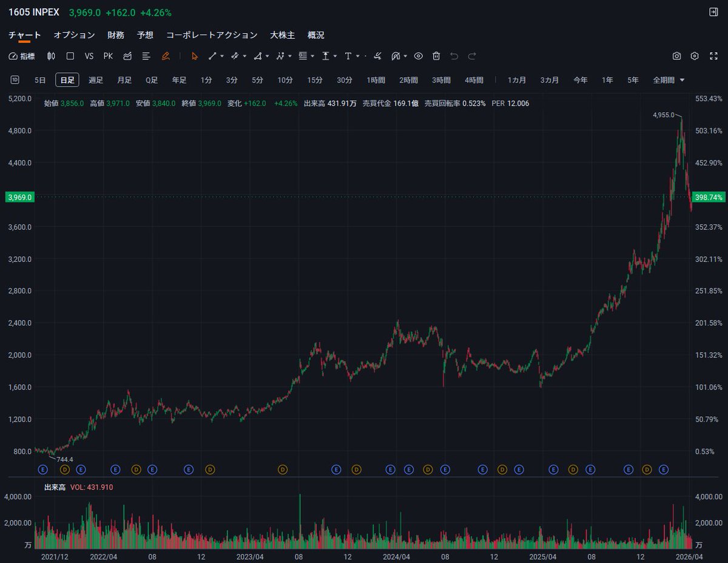Screen dimensions: 728x563
Task: Click the 744.4 low price label
Action: [65, 459]
